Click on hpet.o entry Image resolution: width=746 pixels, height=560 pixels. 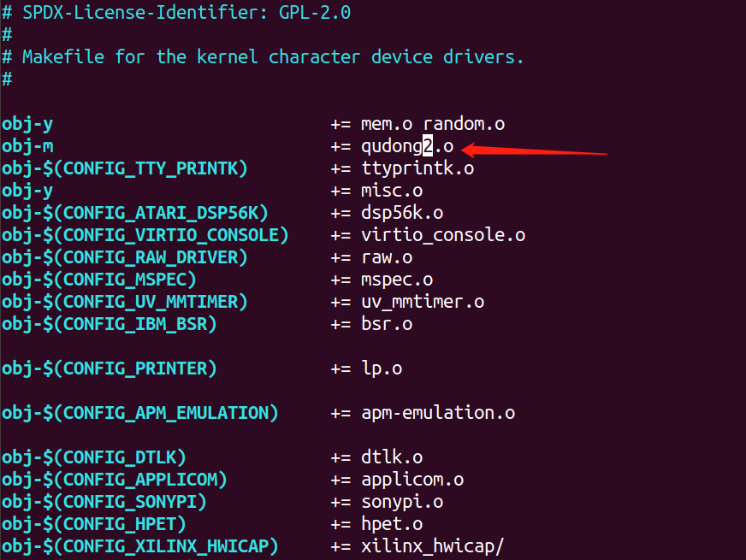pos(391,524)
